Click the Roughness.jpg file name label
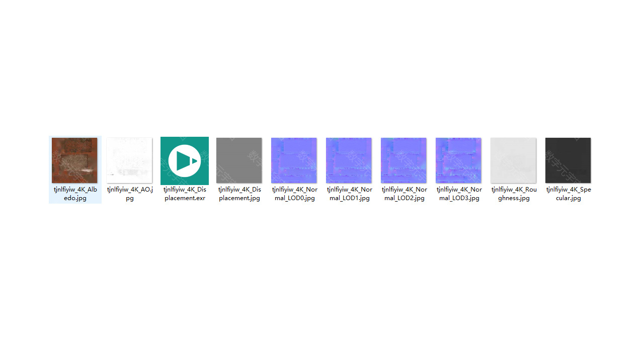This screenshot has width=644, height=362. (x=514, y=194)
